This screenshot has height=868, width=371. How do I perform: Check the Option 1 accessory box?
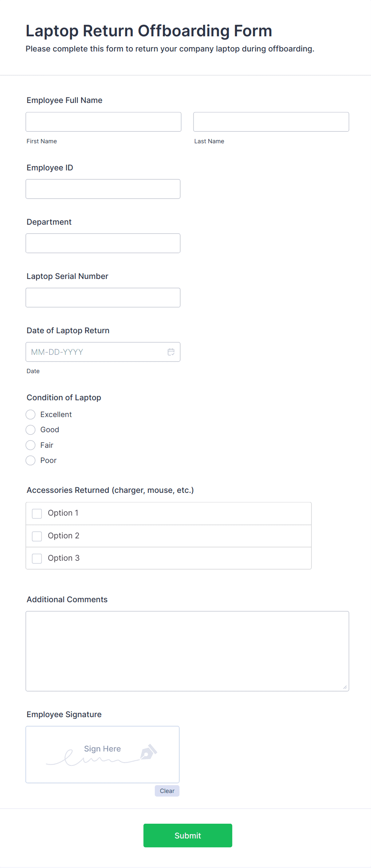click(x=37, y=514)
